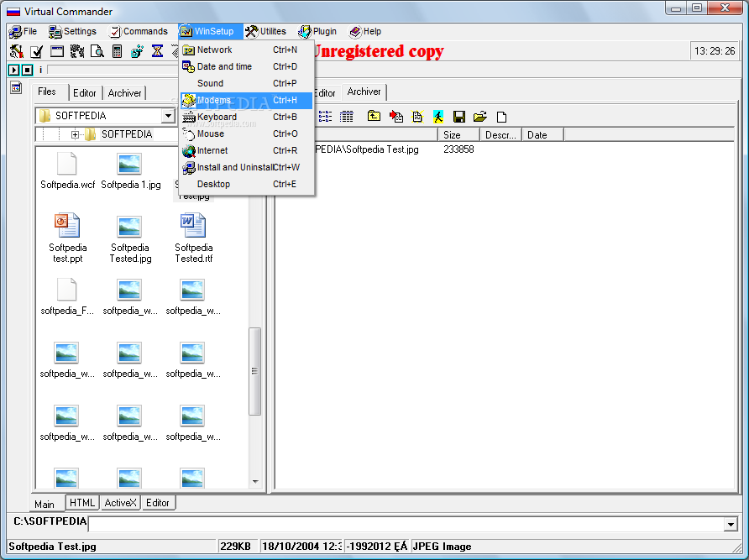Open the Commands menu
Screen dimensions: 749x560
138,32
